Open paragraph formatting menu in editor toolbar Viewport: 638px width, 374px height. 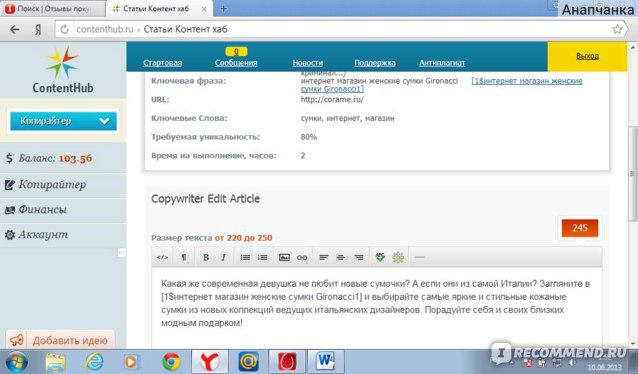[x=184, y=257]
